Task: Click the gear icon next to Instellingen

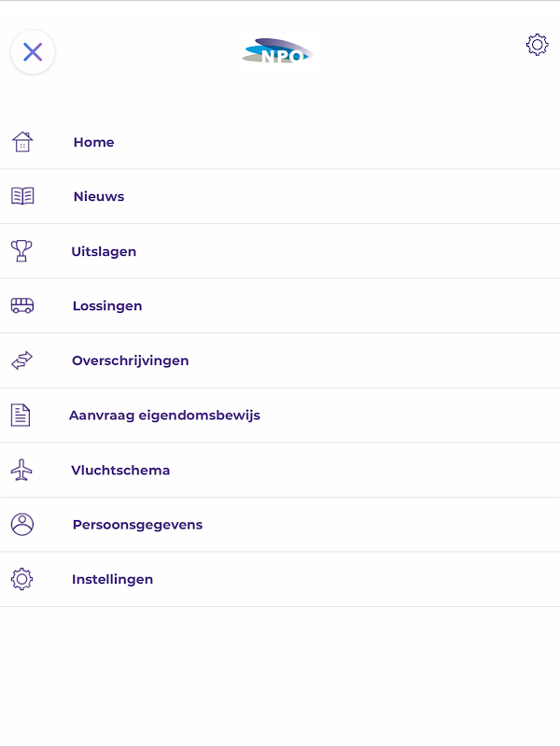Action: [21, 579]
